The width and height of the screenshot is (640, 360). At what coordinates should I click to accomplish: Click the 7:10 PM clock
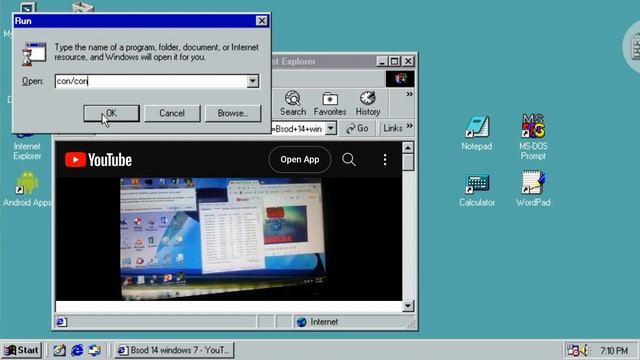[614, 350]
